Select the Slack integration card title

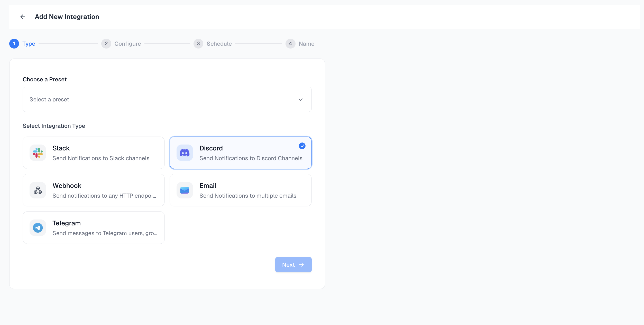click(x=61, y=148)
